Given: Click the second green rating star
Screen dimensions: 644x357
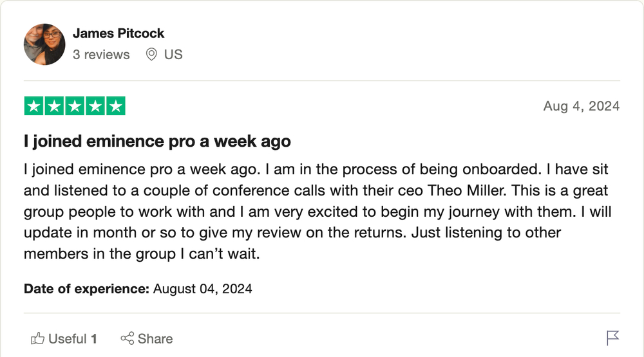Looking at the screenshot, I should pos(54,106).
